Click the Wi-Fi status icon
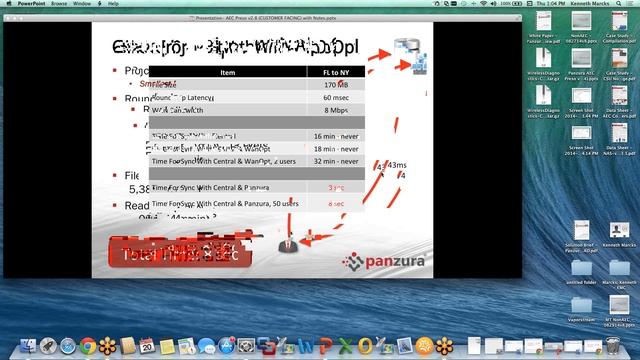The image size is (640, 360). (484, 3)
